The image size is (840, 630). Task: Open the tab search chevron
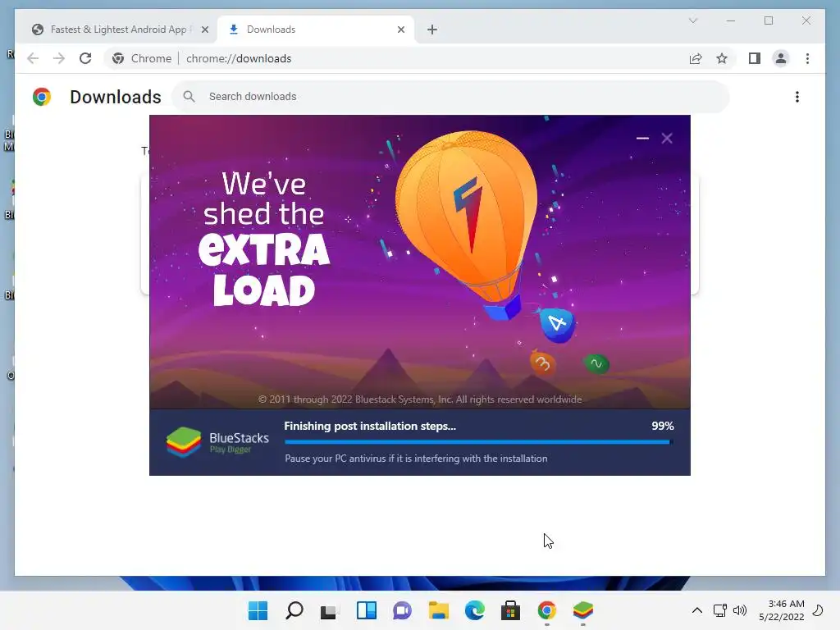(692, 21)
